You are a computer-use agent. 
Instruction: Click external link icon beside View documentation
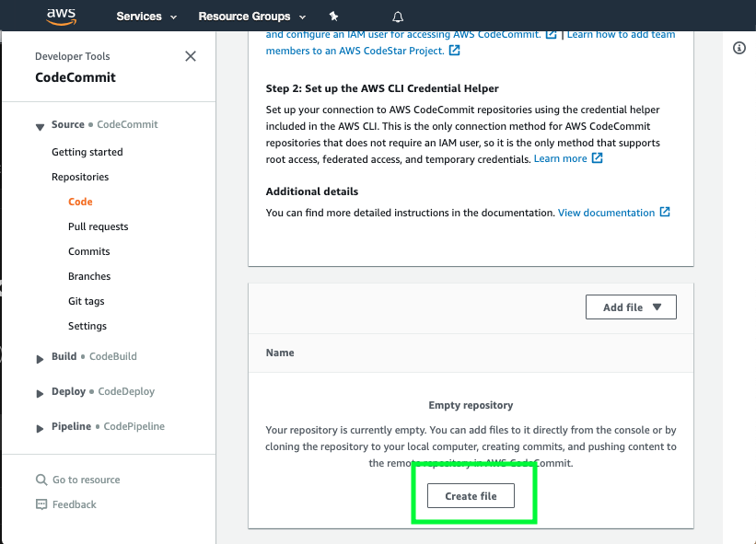tap(665, 212)
